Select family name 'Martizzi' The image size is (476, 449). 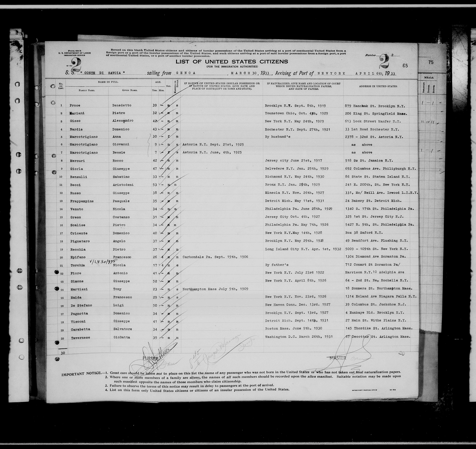click(x=79, y=290)
